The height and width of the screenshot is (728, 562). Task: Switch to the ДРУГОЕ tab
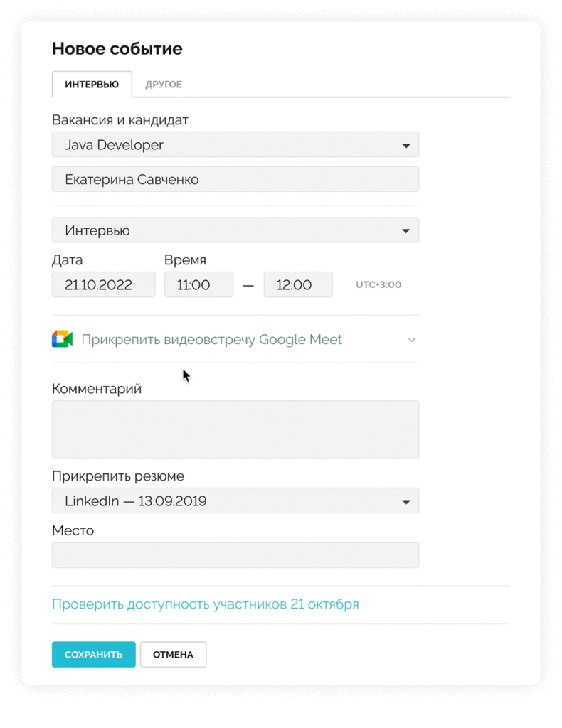coord(164,85)
